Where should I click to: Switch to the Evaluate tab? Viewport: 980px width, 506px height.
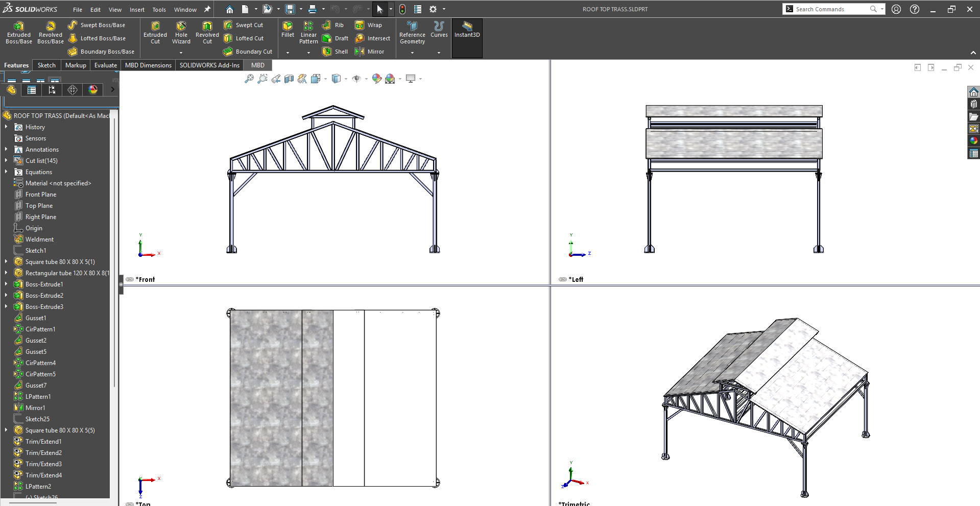point(106,65)
